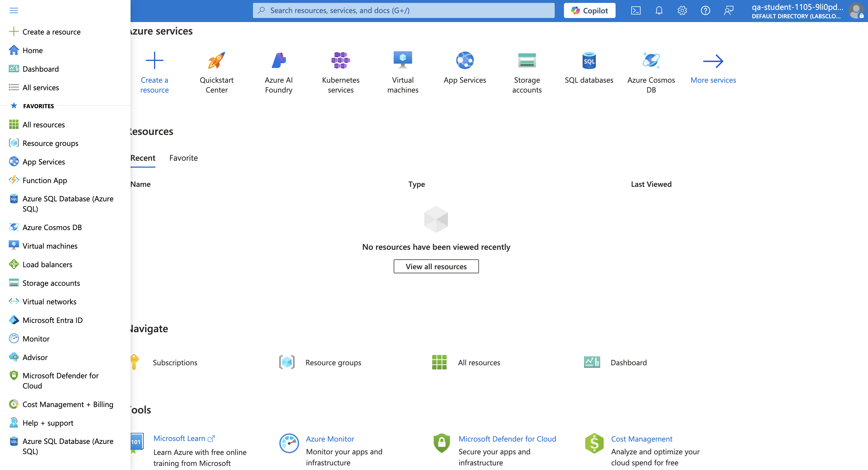Image resolution: width=868 pixels, height=470 pixels.
Task: Launch Copilot from the top bar
Action: [589, 10]
